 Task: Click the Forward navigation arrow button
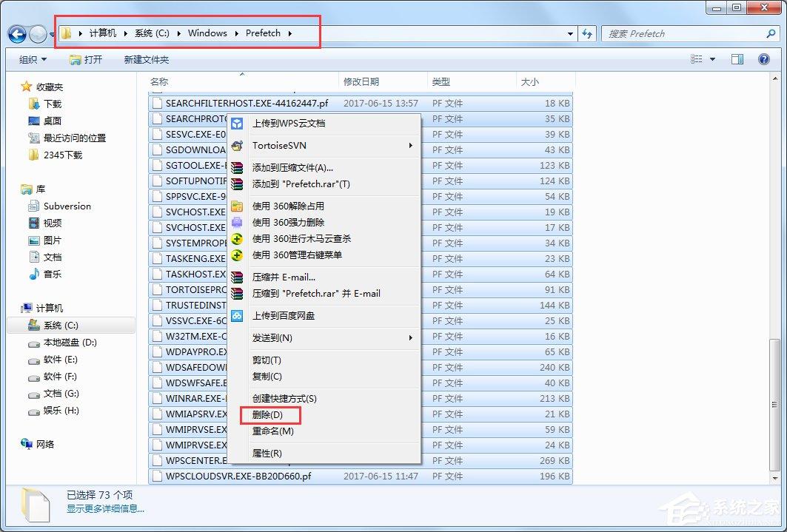pos(38,34)
